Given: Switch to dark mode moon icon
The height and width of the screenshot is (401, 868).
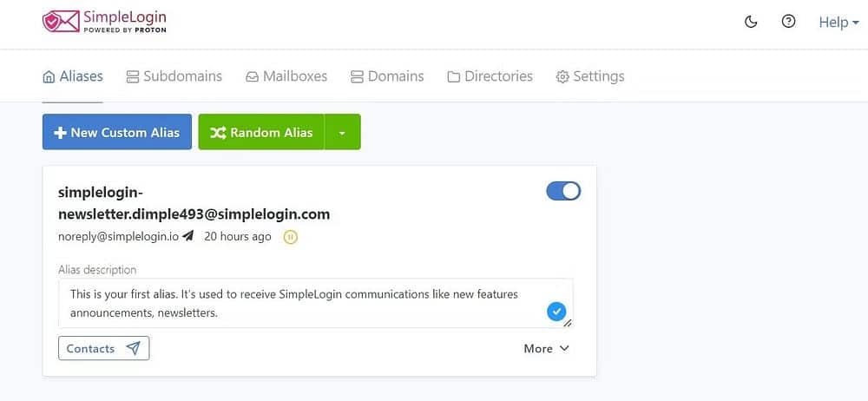Looking at the screenshot, I should [x=751, y=23].
